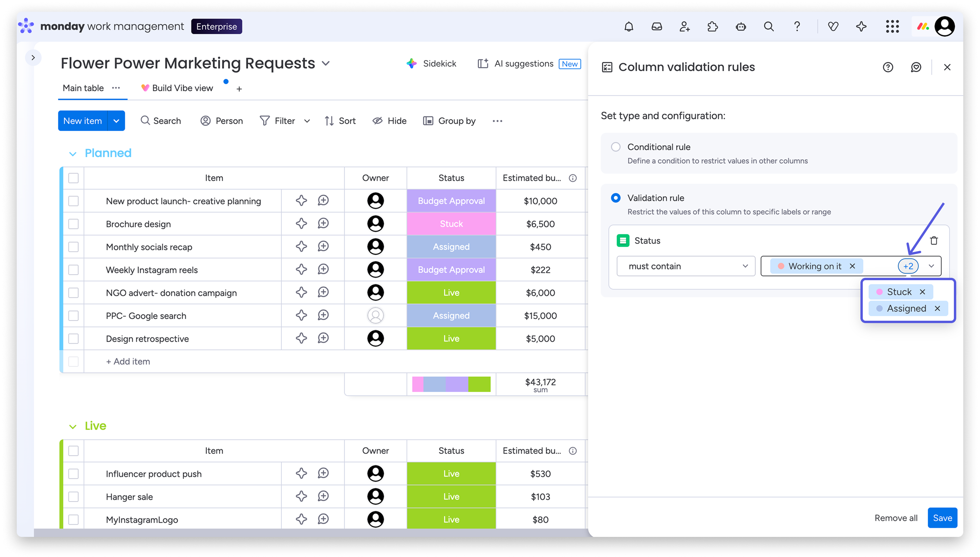Image resolution: width=980 pixels, height=557 pixels.
Task: Click the invite members icon
Action: tap(685, 26)
